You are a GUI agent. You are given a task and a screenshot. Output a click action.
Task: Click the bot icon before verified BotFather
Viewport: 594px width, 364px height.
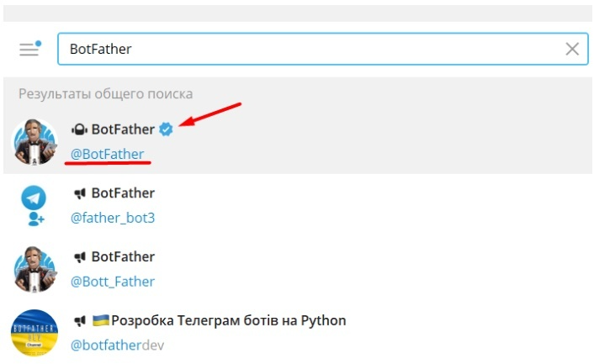tap(79, 129)
